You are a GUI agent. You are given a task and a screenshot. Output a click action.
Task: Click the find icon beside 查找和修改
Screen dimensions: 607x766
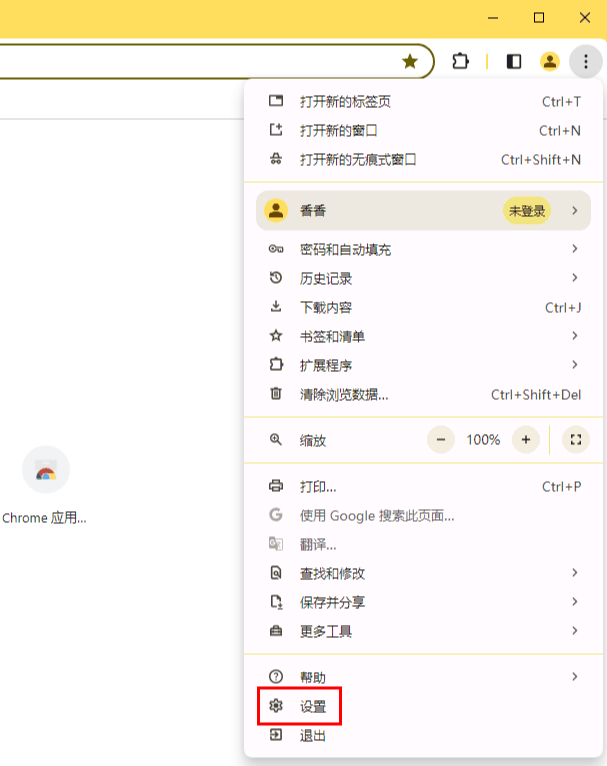pyautogui.click(x=276, y=573)
